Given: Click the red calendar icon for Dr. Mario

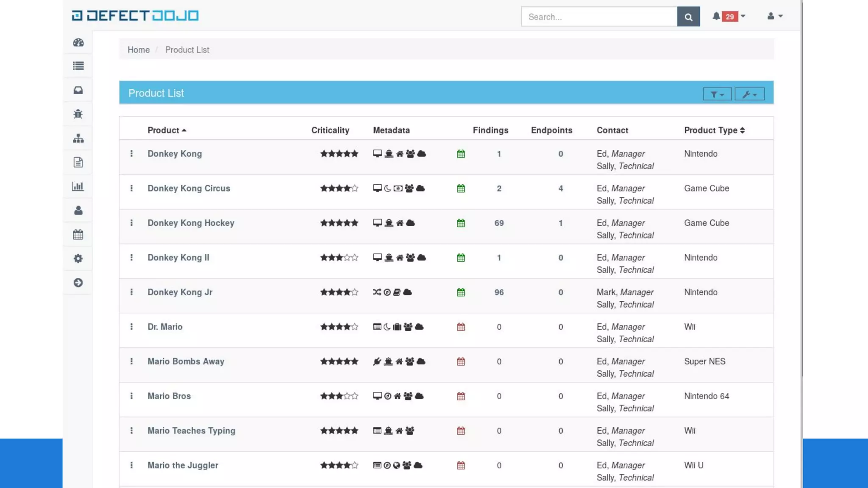Looking at the screenshot, I should tap(461, 327).
